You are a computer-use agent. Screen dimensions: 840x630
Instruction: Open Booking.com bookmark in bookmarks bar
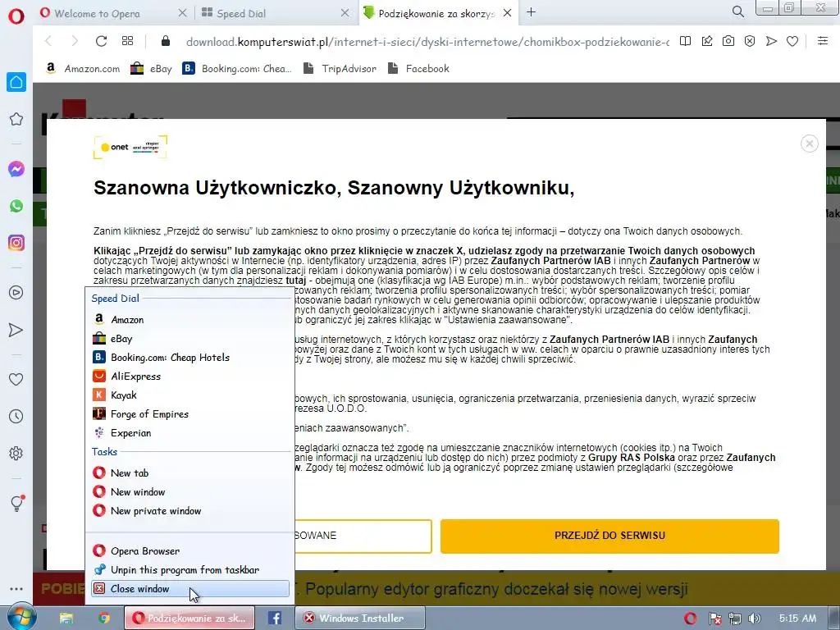237,69
